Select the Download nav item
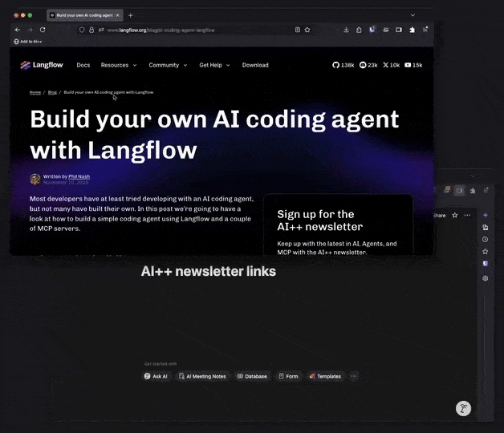This screenshot has height=433, width=504. click(x=255, y=65)
